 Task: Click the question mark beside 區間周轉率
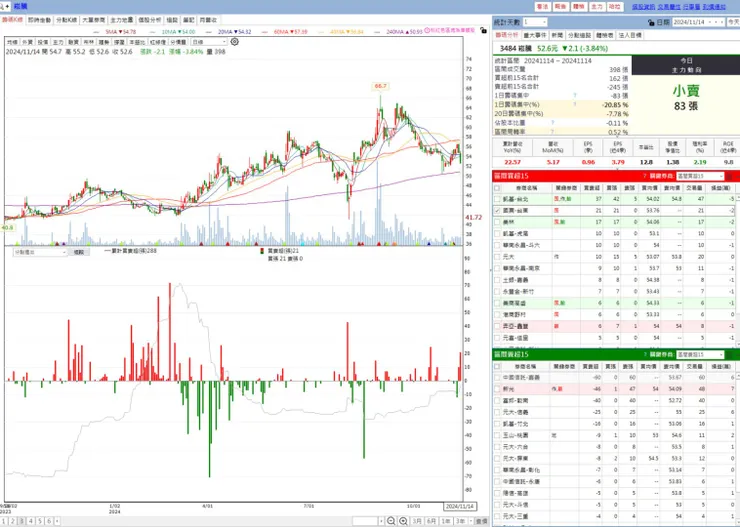[552, 132]
